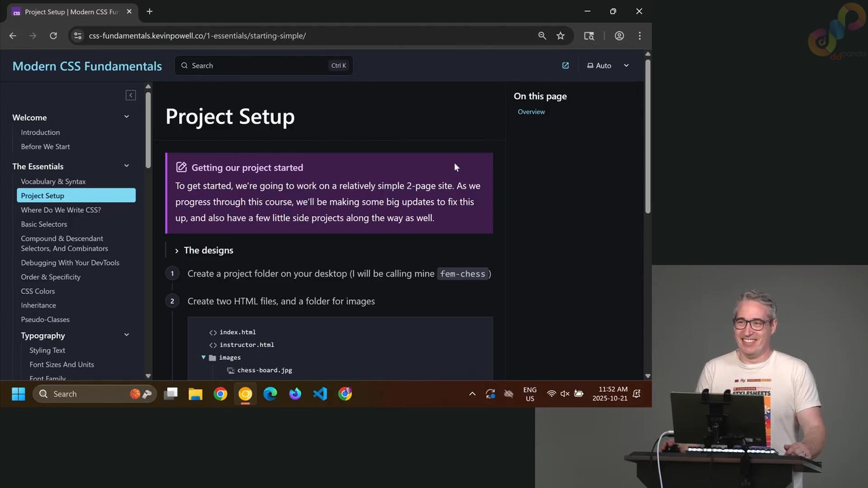Open the CSS Colors lesson

[x=38, y=291]
